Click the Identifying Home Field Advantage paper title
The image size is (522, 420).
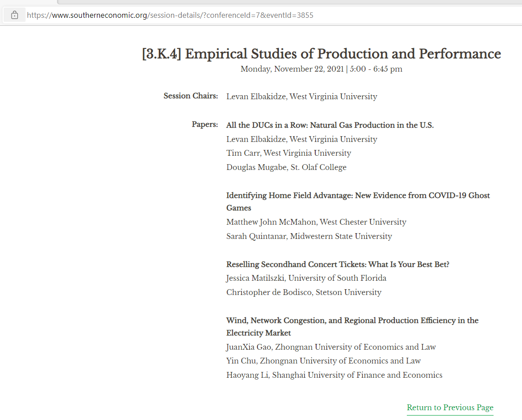(358, 196)
